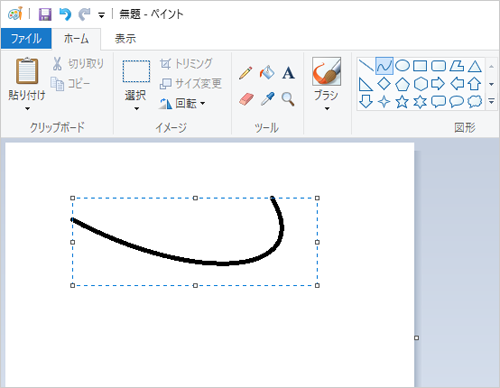
Task: Select the Eraser tool
Action: pos(246,99)
